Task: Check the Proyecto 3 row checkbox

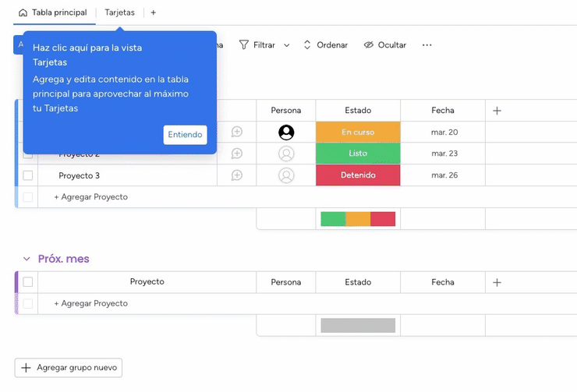Action: [x=28, y=175]
